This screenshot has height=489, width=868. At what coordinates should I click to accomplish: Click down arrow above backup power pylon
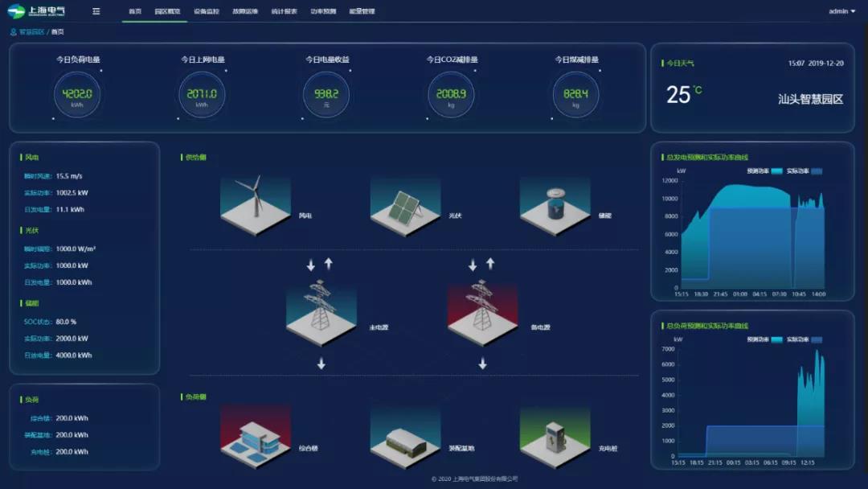[x=473, y=265]
